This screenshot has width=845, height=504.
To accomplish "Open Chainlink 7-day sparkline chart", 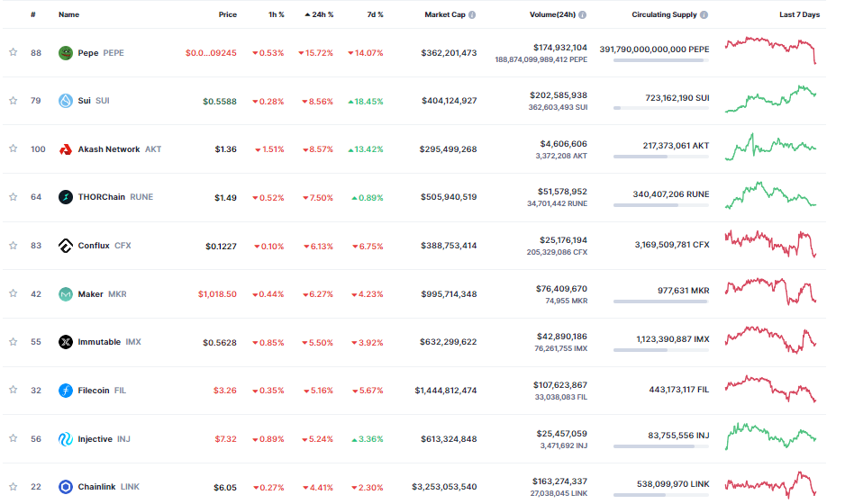I will tap(770, 484).
